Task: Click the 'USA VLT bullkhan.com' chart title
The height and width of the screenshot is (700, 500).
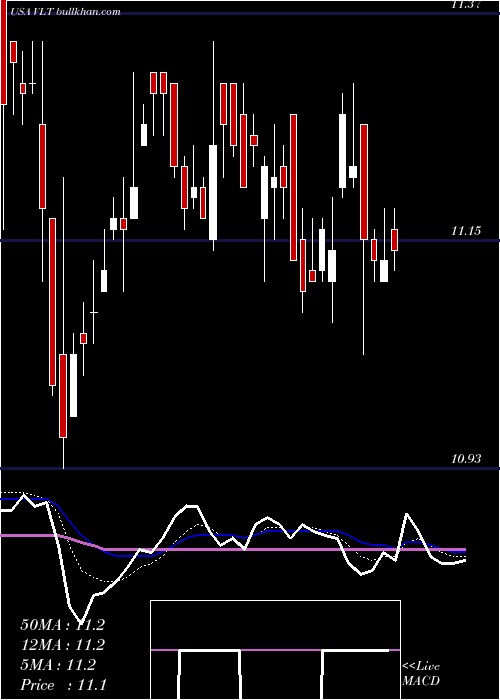Action: click(x=65, y=12)
